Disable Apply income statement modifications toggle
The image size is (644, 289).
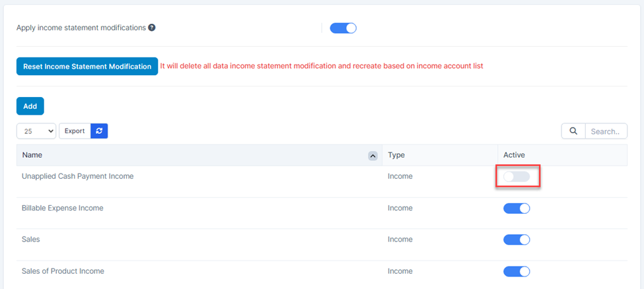343,28
